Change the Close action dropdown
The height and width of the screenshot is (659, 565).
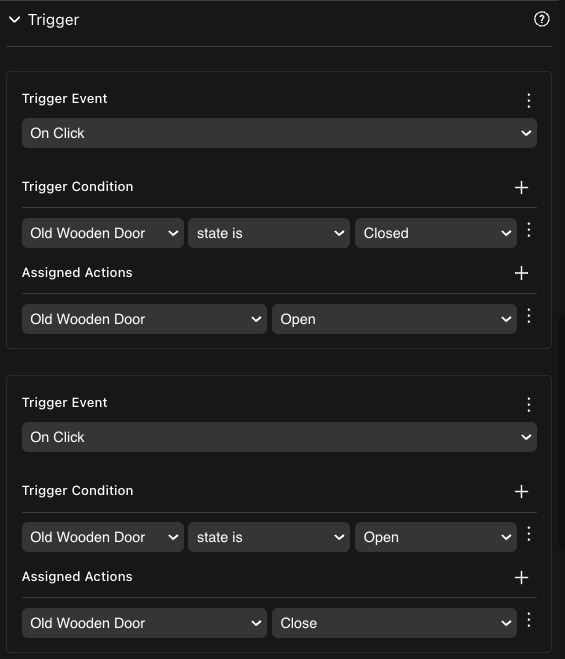tap(394, 623)
